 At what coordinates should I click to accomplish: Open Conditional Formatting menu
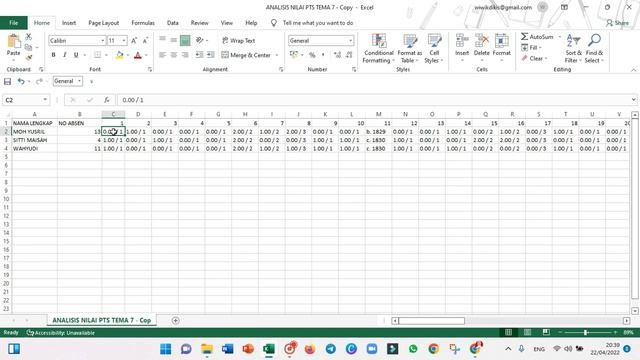(379, 49)
